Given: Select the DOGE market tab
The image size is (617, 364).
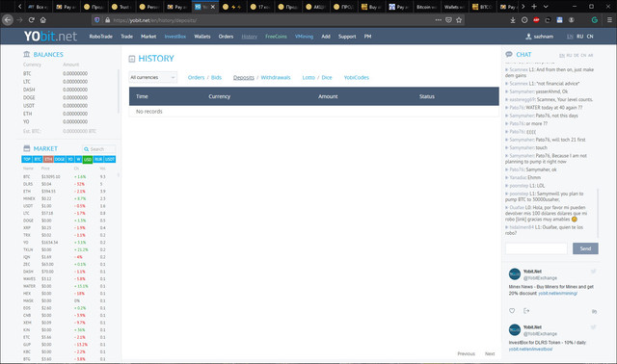Looking at the screenshot, I should 60,159.
